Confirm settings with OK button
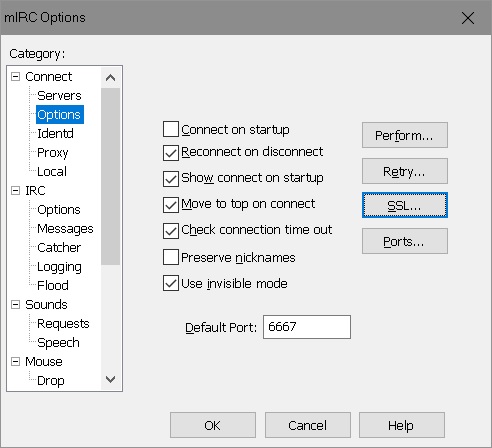492x448 pixels. point(213,425)
